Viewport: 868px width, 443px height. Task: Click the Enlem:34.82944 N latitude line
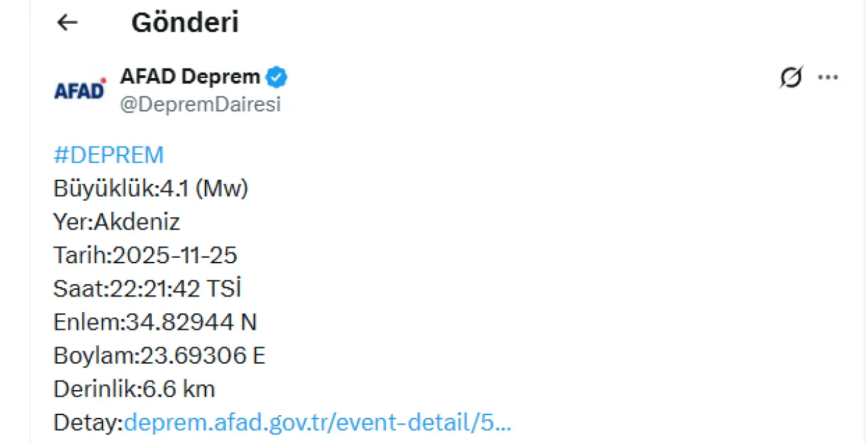pyautogui.click(x=155, y=322)
